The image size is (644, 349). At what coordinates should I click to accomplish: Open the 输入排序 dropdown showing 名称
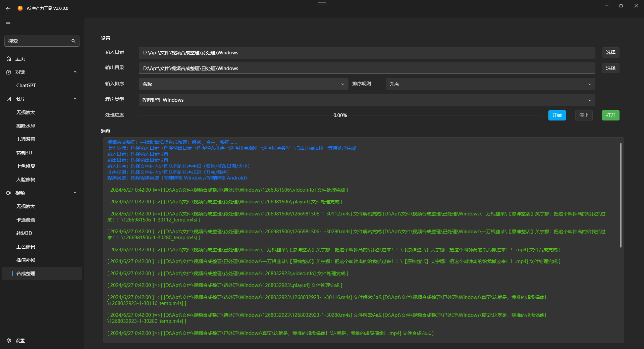coord(244,84)
